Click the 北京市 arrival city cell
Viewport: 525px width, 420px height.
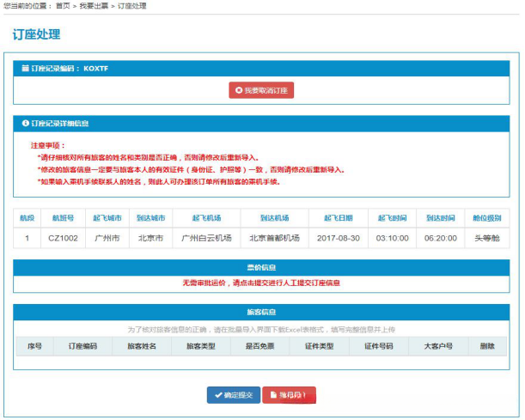coord(150,238)
